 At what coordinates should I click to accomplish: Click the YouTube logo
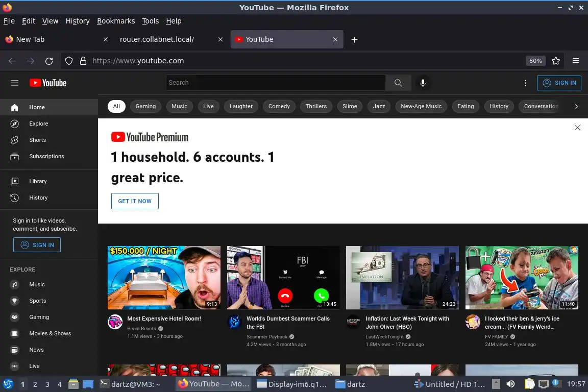click(48, 83)
